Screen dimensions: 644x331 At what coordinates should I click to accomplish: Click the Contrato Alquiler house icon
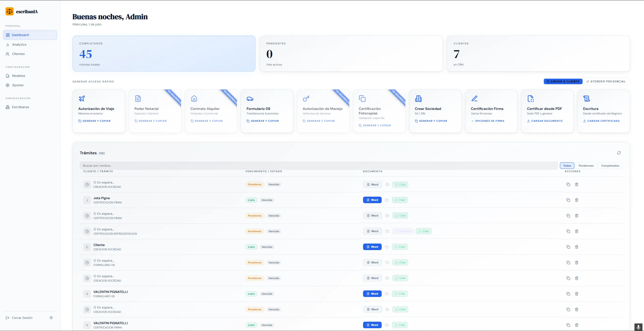(194, 98)
